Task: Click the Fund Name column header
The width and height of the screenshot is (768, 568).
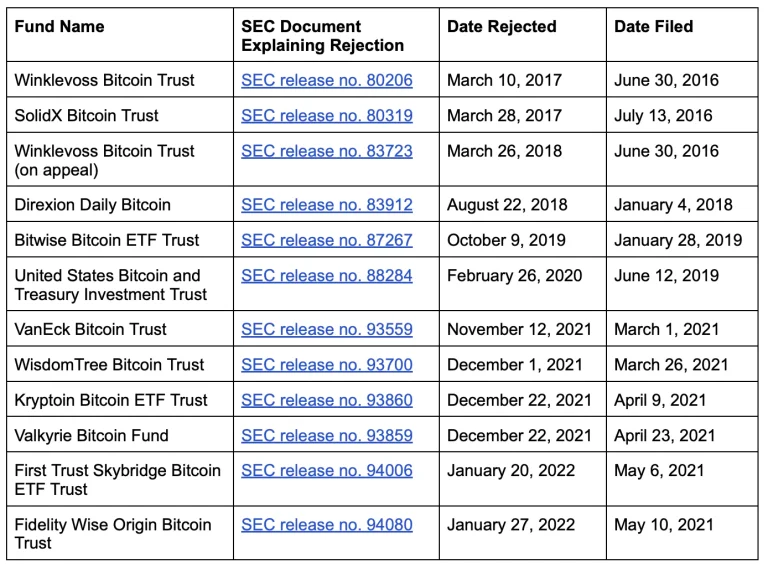Action: tap(59, 27)
